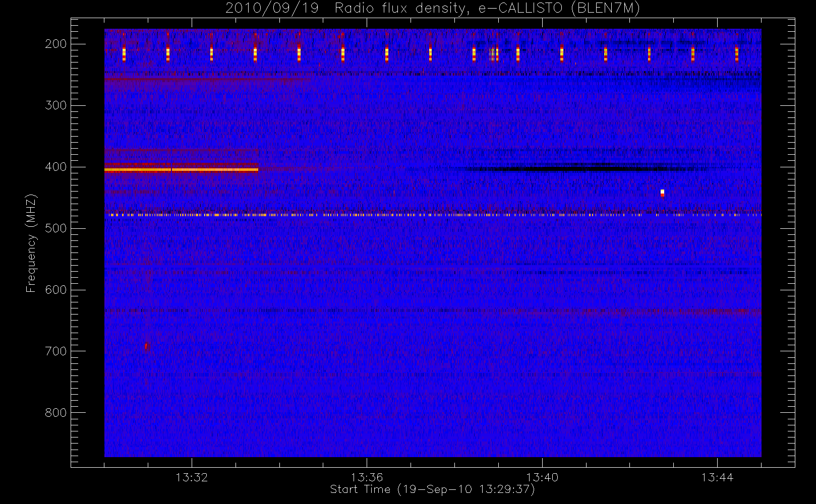This screenshot has height=504, width=816.
Task: Click the 700 frequency tick label
Action: tap(55, 351)
